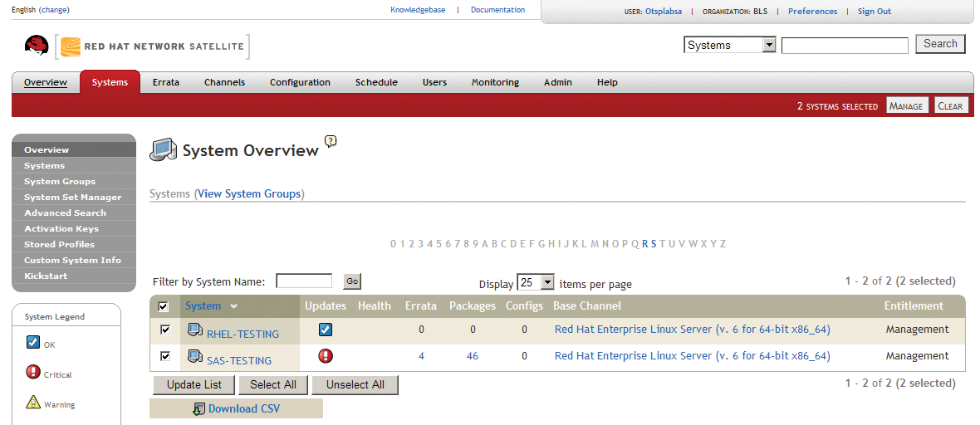This screenshot has width=980, height=425.
Task: Open the Admin tab
Action: [557, 82]
